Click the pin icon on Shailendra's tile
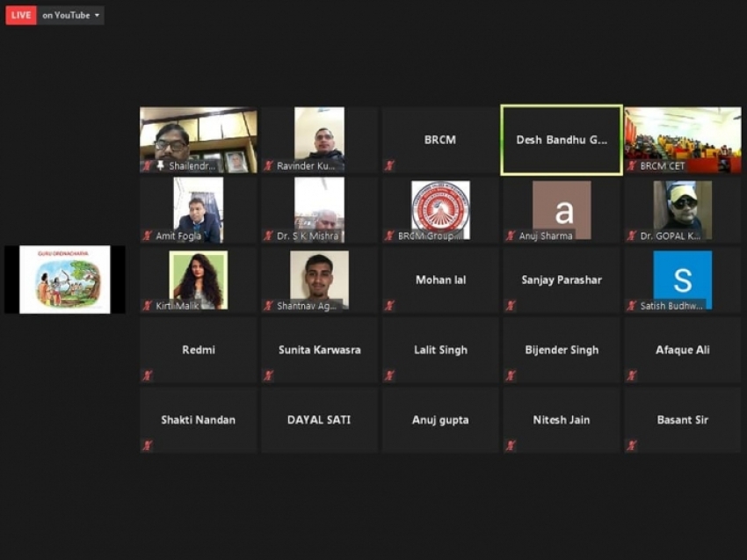This screenshot has width=747, height=560. (161, 165)
